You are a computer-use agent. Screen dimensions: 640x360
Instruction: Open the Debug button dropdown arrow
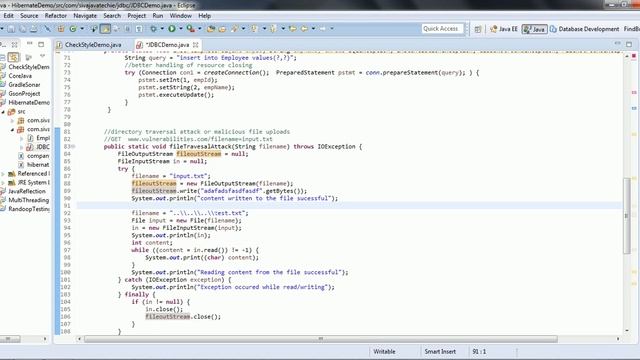[x=162, y=29]
